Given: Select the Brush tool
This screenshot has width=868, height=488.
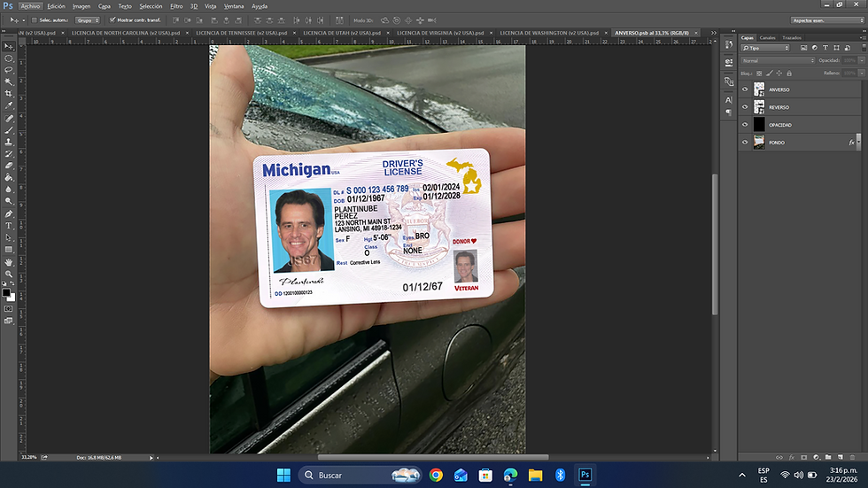Looking at the screenshot, I should (8, 130).
